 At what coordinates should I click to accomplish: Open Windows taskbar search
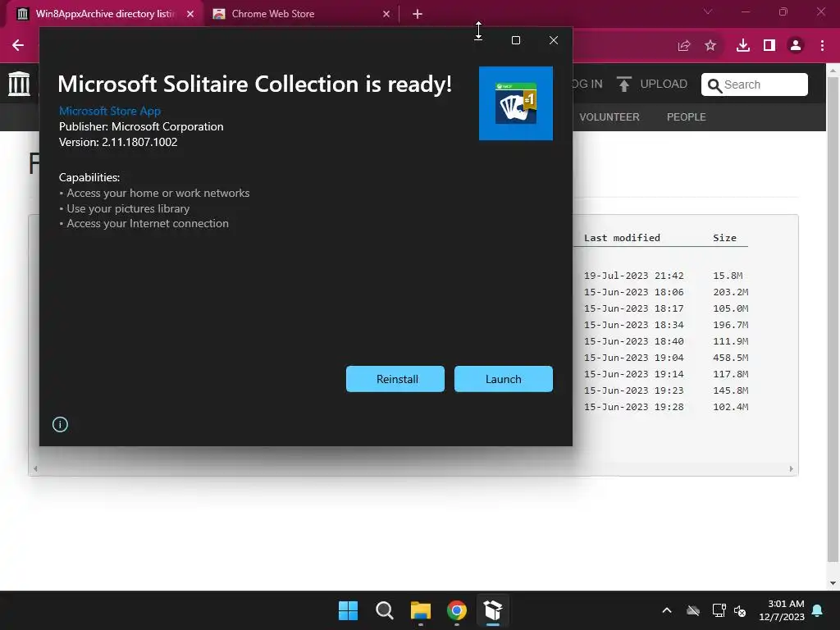(384, 610)
